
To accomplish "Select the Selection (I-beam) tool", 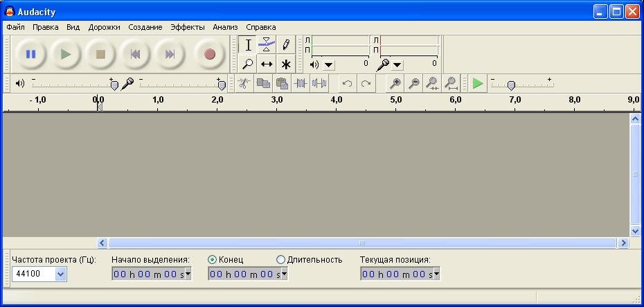I will [x=248, y=45].
